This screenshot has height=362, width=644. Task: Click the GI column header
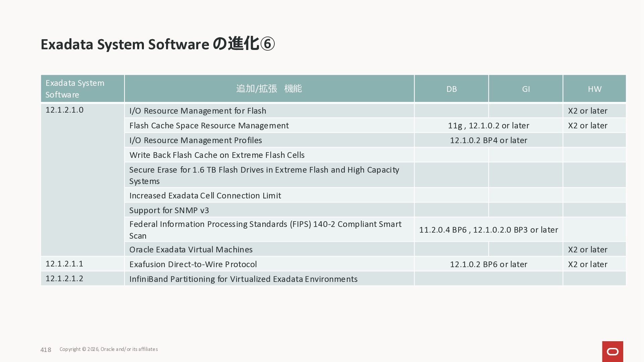(x=526, y=89)
